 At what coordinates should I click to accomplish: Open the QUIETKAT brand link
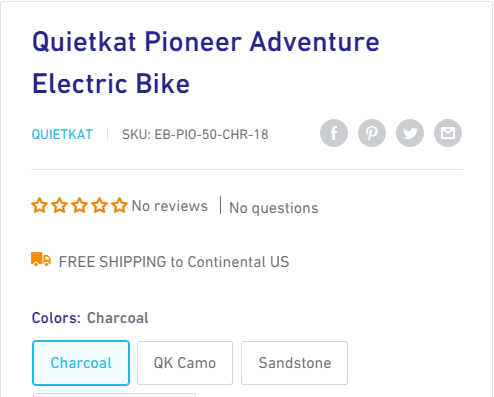62,135
